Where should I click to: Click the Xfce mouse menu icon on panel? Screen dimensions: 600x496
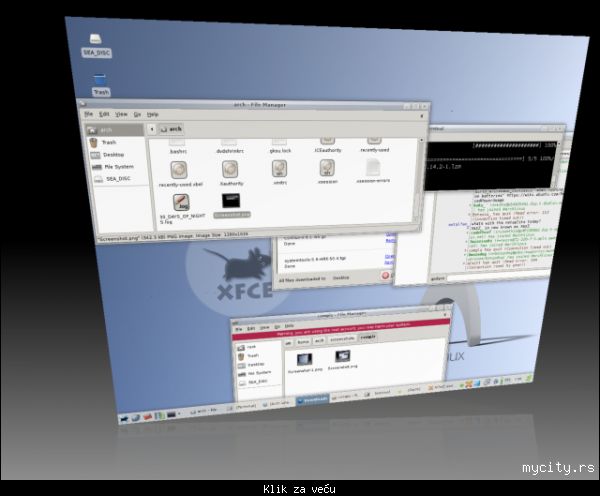tap(123, 419)
